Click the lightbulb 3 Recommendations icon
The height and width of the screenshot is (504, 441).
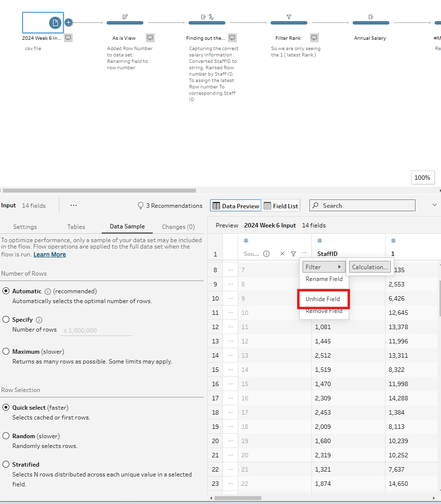point(140,206)
